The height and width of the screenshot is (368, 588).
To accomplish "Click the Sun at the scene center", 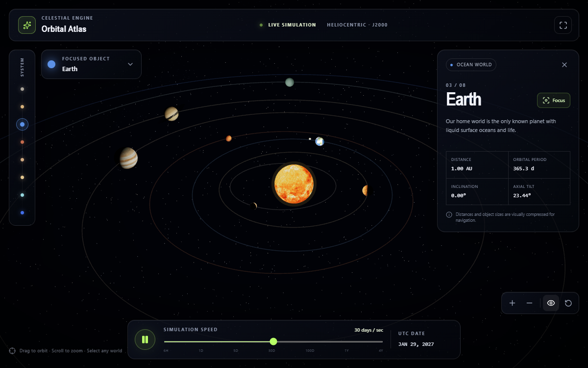I will pos(294,184).
